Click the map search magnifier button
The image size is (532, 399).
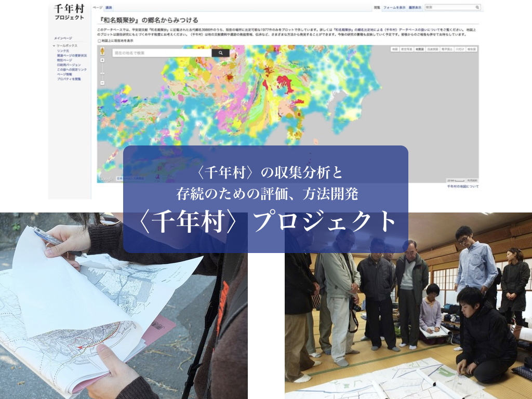click(220, 53)
